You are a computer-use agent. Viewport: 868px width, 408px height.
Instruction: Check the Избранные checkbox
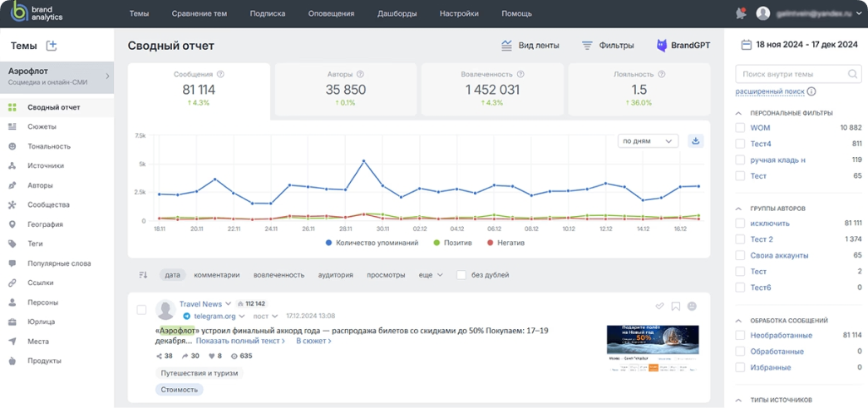[x=740, y=367]
